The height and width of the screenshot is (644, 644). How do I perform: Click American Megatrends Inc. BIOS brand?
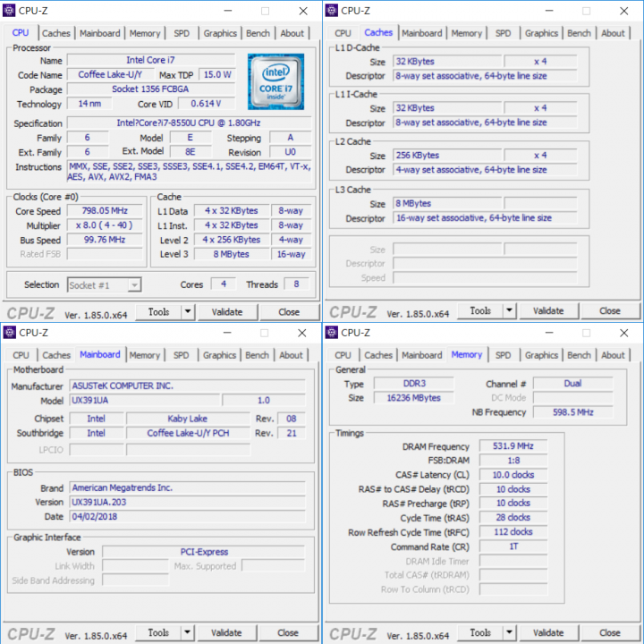click(x=187, y=487)
